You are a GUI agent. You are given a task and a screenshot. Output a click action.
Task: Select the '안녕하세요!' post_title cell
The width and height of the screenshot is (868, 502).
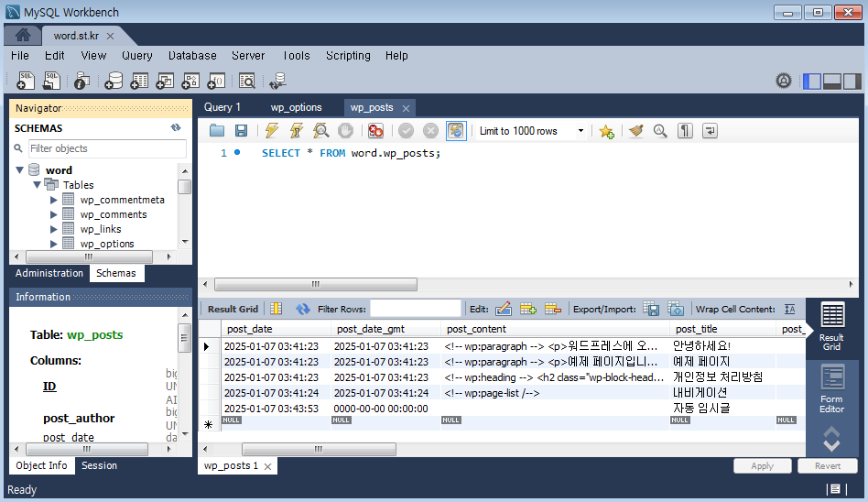tap(722, 346)
